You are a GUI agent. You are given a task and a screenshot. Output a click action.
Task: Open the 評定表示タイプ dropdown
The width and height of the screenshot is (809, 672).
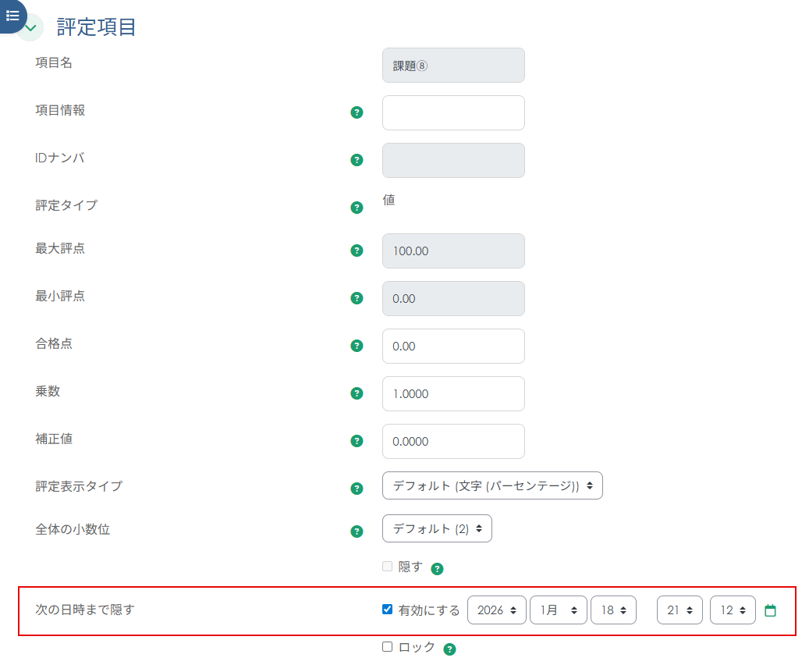(492, 485)
